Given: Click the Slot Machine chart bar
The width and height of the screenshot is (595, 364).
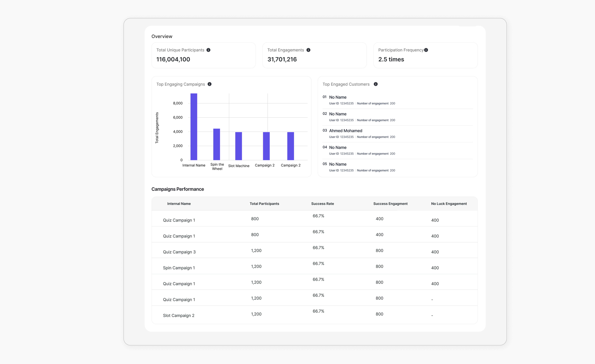Looking at the screenshot, I should (x=239, y=146).
